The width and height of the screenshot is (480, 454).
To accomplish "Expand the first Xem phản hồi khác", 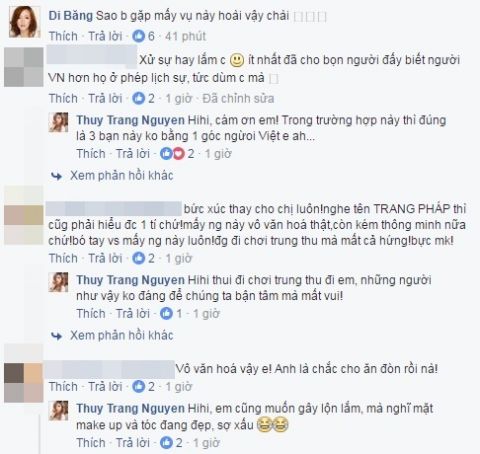I will (x=122, y=176).
